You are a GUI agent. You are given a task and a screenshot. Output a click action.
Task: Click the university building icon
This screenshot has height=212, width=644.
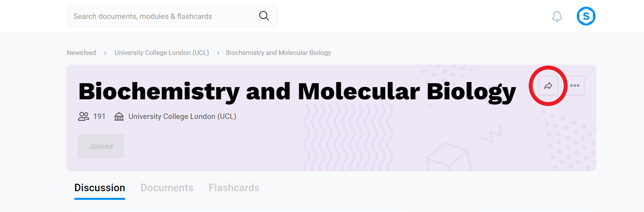click(x=119, y=117)
